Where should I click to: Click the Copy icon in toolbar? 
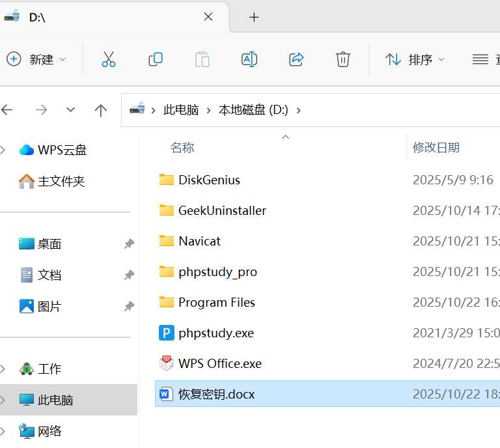[x=156, y=60]
